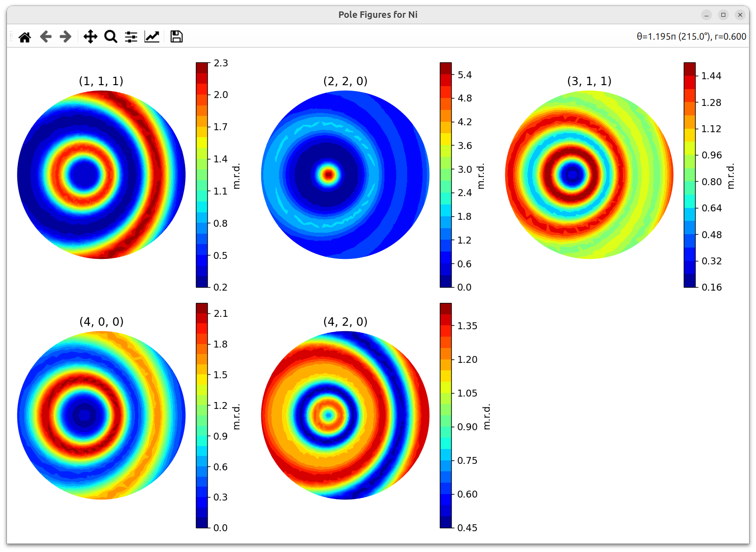Viewport: 756px width, 552px height.
Task: Click the (4, 2, 0) plot title
Action: (x=345, y=322)
